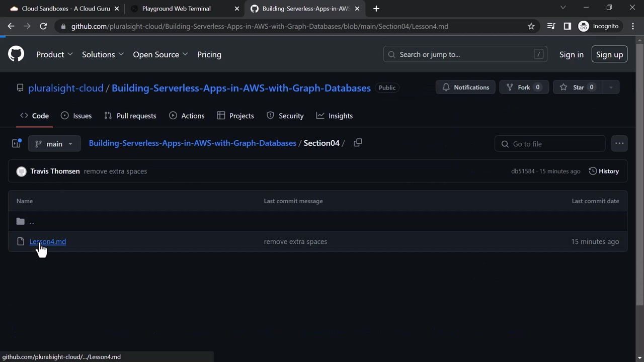Reload the page using the refresh icon
644x362 pixels.
click(x=43, y=26)
